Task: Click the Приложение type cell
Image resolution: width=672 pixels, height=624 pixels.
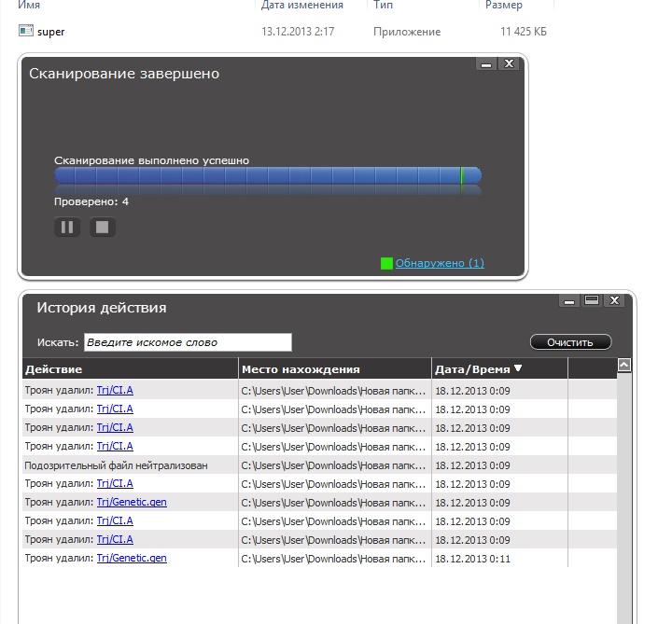Action: point(407,32)
